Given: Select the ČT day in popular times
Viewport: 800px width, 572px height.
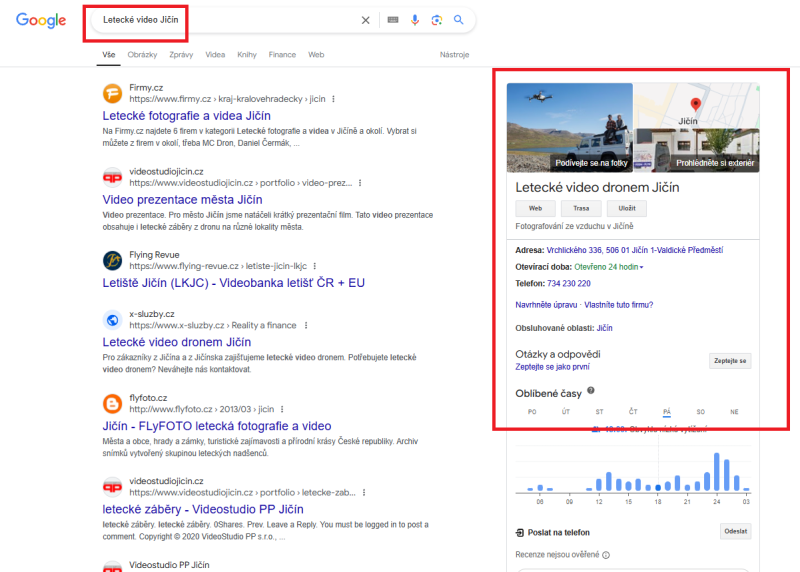Looking at the screenshot, I should (x=633, y=412).
